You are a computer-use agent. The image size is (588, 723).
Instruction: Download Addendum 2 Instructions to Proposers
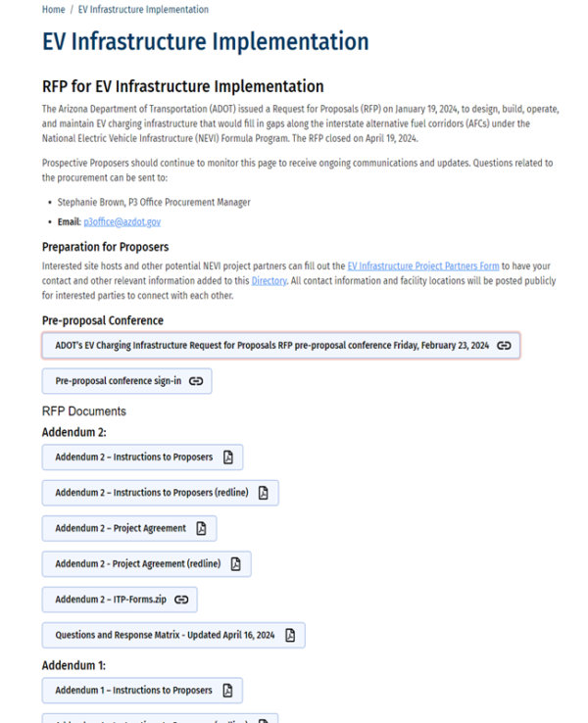pos(133,458)
